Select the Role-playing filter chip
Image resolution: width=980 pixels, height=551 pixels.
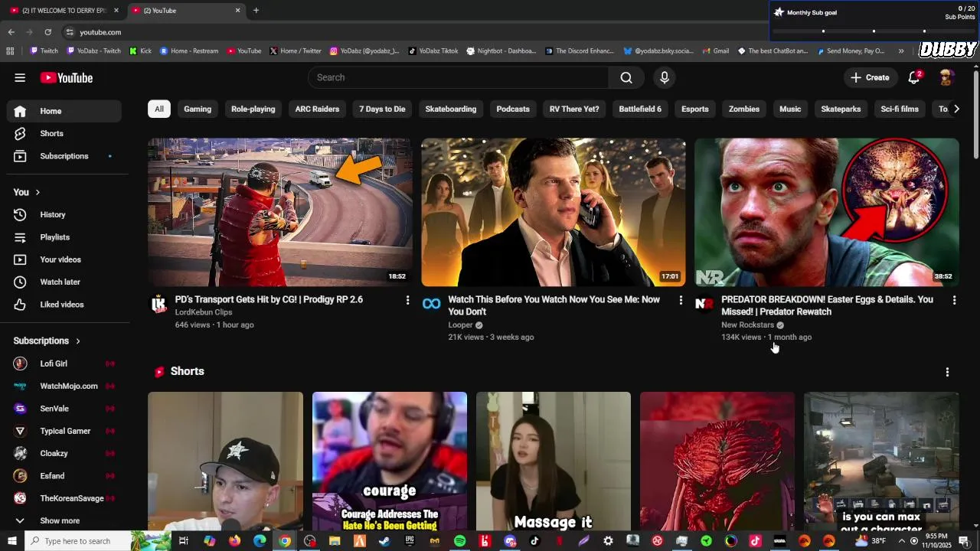[x=253, y=109]
